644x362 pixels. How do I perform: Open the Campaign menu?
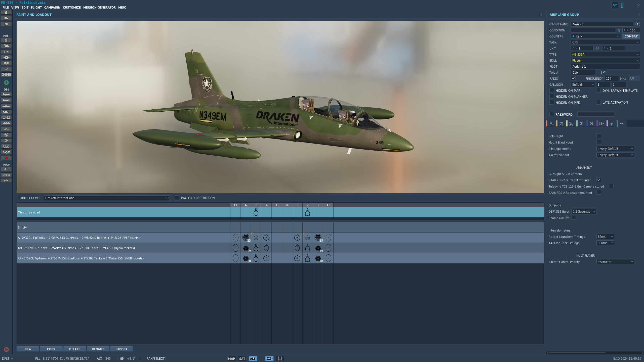[x=52, y=8]
